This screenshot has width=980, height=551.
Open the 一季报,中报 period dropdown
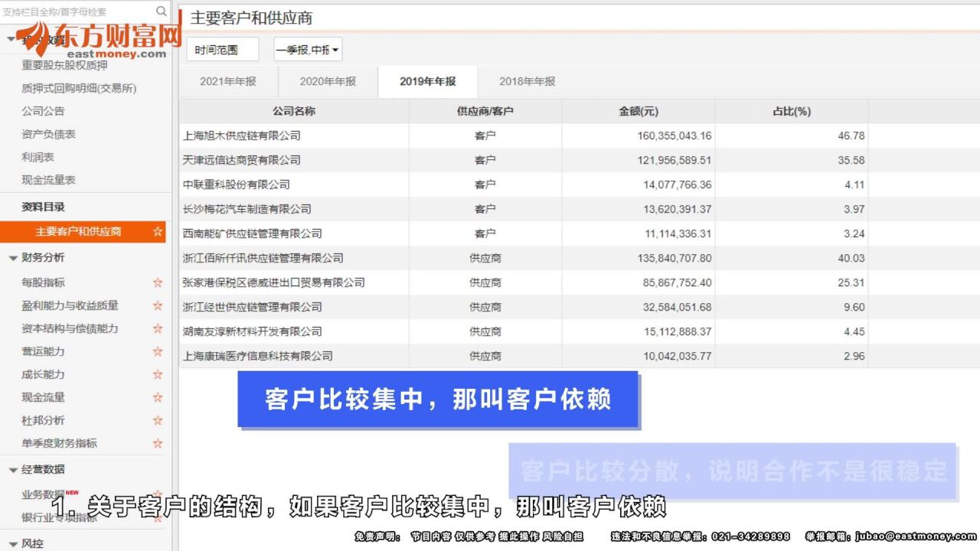[308, 50]
